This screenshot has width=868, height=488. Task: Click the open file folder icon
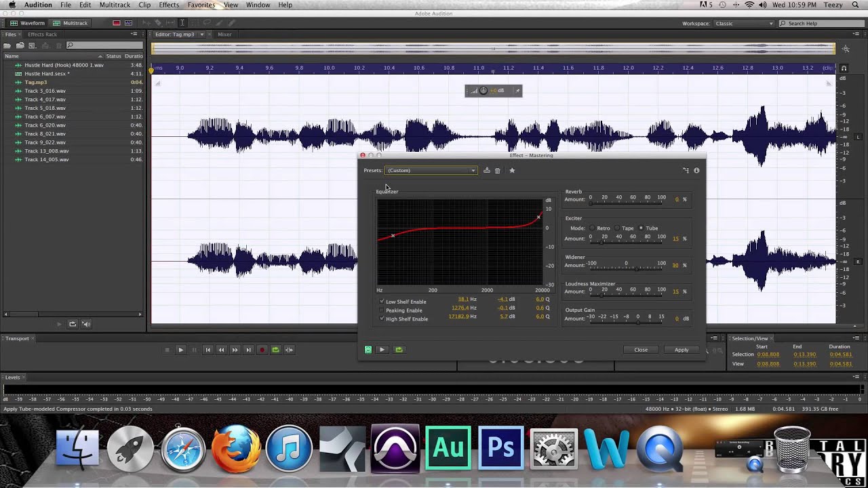(7, 45)
